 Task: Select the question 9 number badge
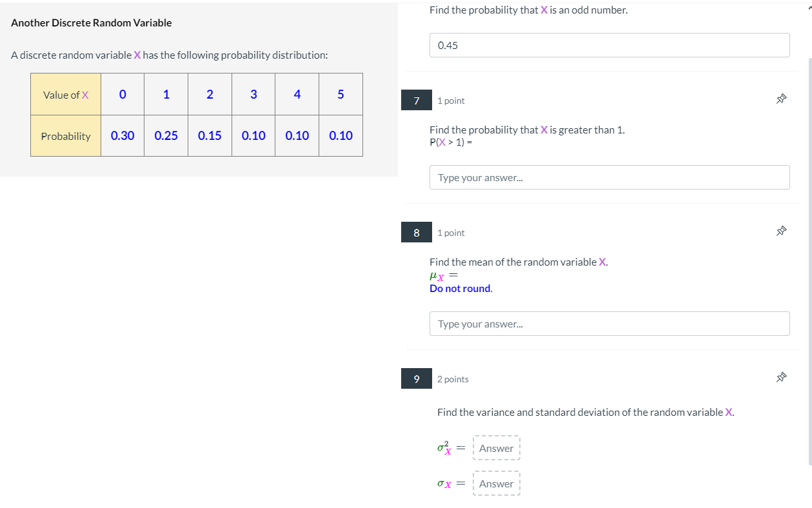click(416, 378)
